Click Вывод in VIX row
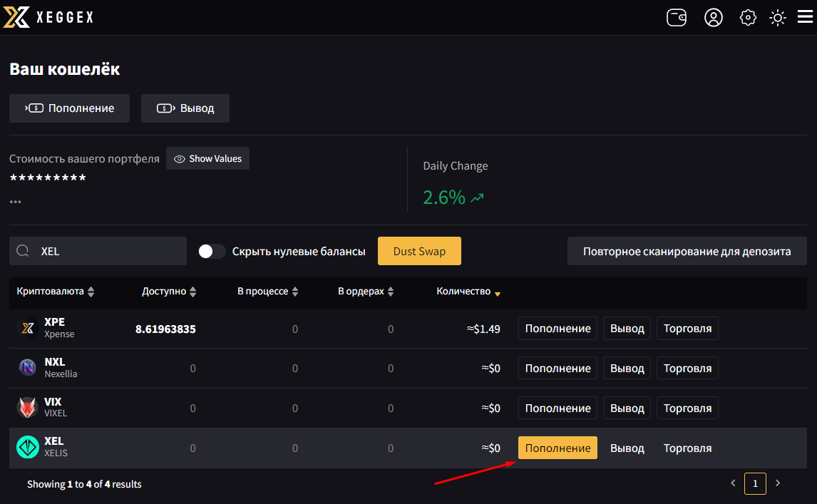The height and width of the screenshot is (504, 817). (x=627, y=408)
